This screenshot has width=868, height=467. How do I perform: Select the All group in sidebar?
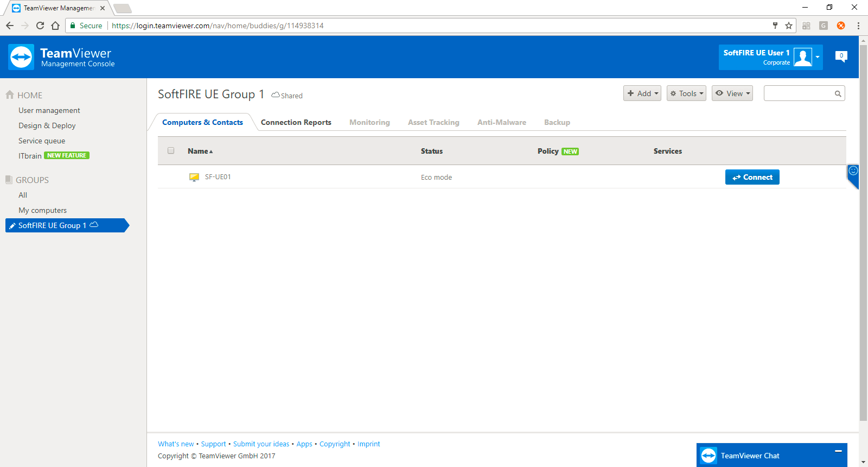23,195
